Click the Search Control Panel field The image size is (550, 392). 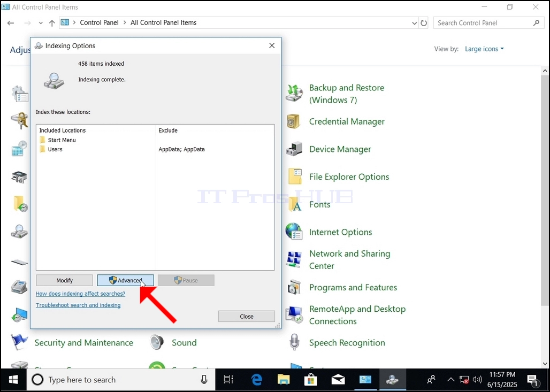point(488,23)
